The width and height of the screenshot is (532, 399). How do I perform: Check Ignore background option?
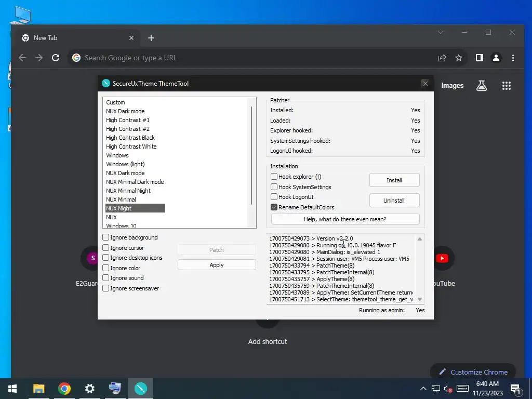[106, 237]
